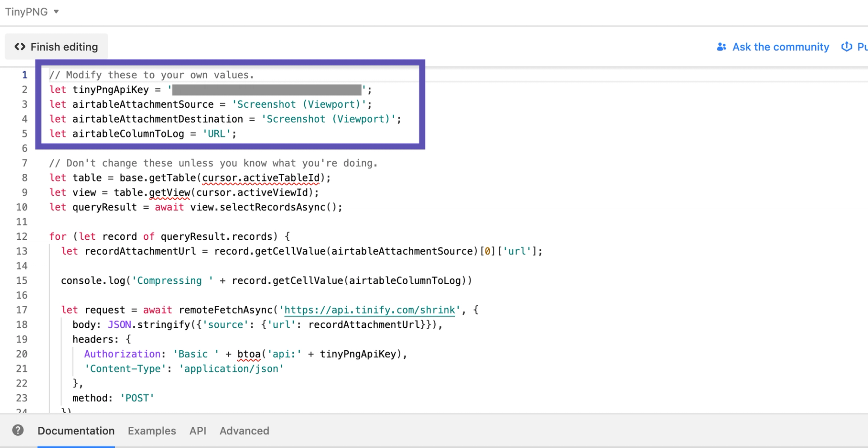The width and height of the screenshot is (868, 448).
Task: Click line number 12 in gutter
Action: tap(22, 237)
